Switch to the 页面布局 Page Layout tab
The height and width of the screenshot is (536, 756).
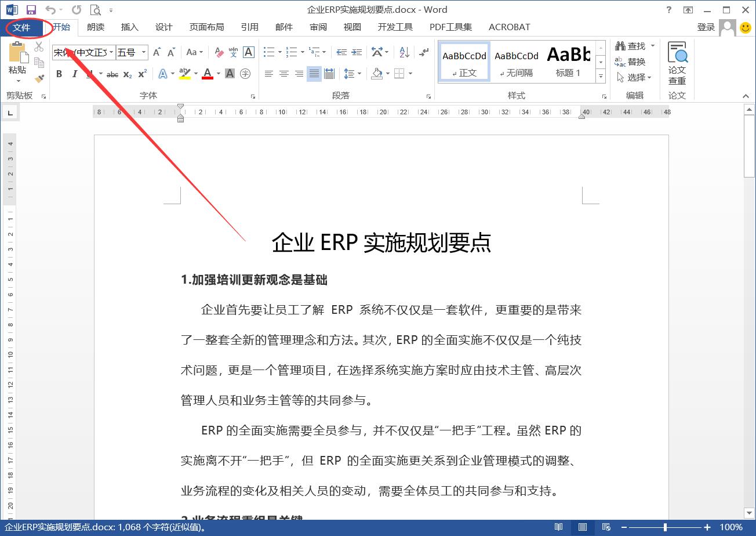point(207,27)
